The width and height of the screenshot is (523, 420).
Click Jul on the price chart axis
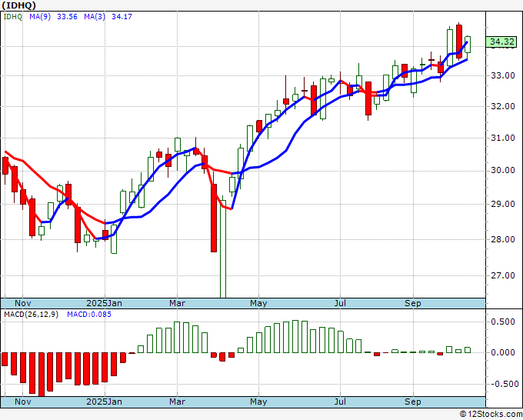click(340, 303)
